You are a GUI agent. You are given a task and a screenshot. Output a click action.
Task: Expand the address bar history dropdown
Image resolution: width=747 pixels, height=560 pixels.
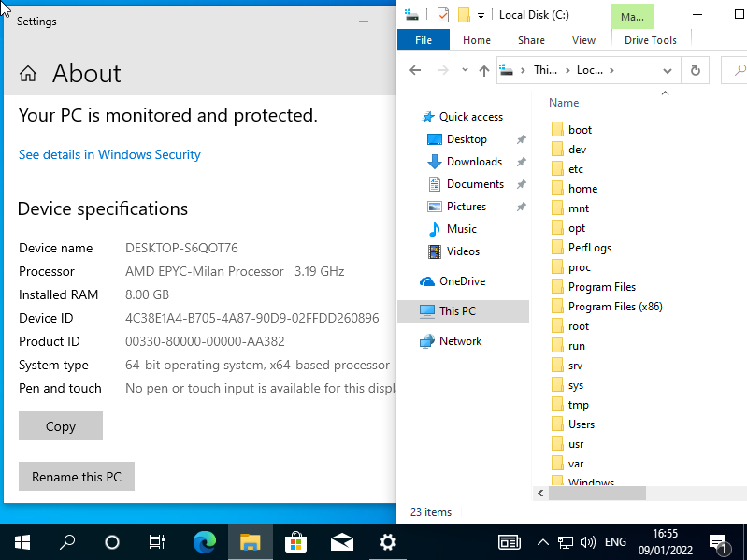click(x=668, y=70)
